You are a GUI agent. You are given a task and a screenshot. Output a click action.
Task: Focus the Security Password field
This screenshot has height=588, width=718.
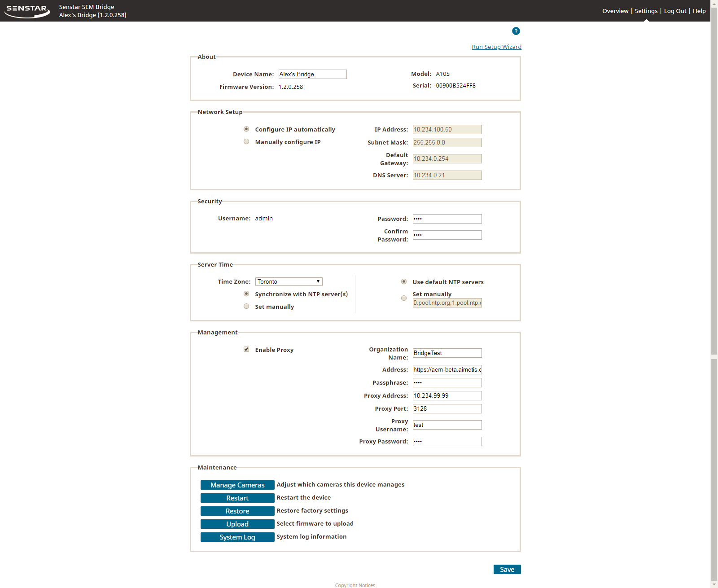click(x=447, y=219)
